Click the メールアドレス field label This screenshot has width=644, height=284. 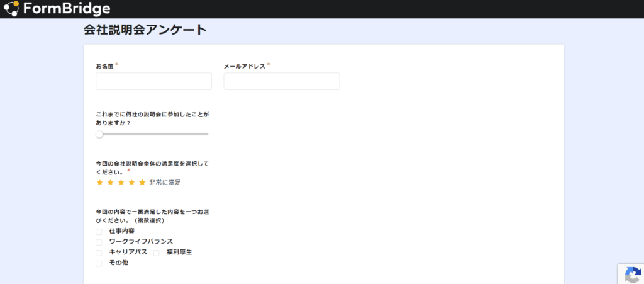[x=244, y=66]
